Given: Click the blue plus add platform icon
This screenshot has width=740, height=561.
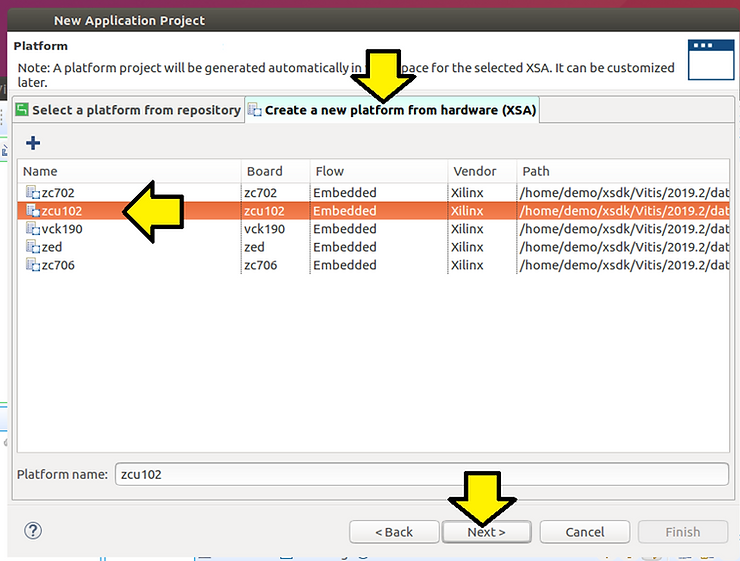Looking at the screenshot, I should point(32,142).
